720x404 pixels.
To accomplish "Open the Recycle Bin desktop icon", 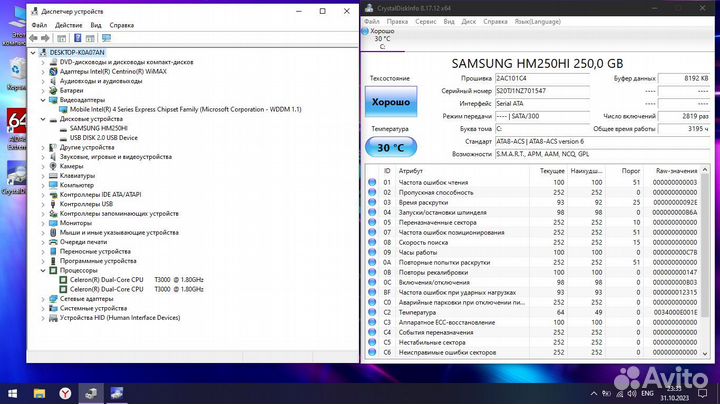I will [17, 73].
